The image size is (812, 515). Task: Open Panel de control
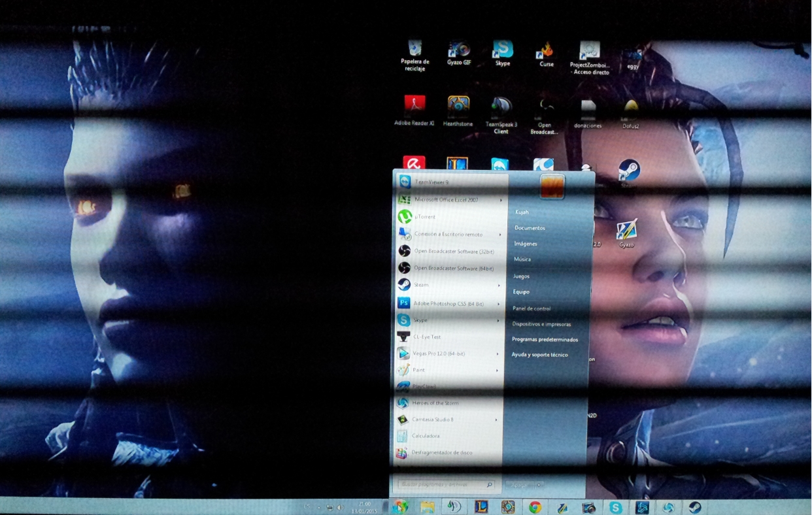[532, 308]
